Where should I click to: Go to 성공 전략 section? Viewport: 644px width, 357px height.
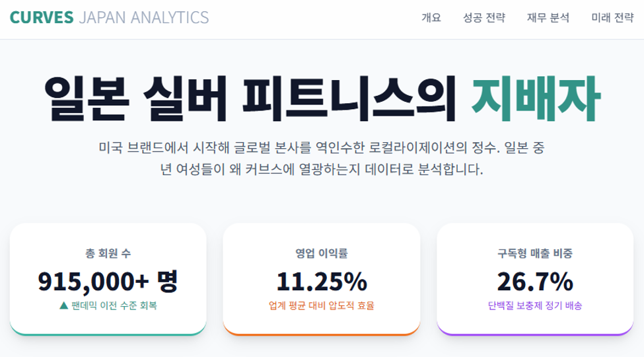[484, 18]
